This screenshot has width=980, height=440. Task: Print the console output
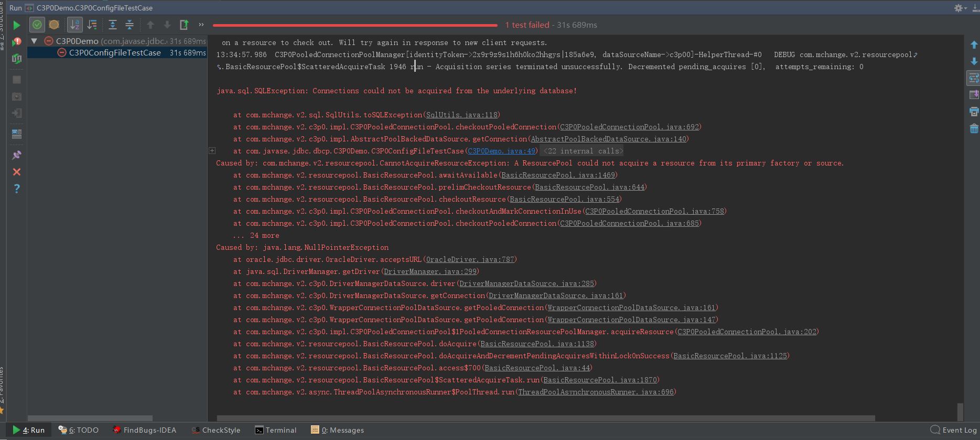(x=974, y=112)
